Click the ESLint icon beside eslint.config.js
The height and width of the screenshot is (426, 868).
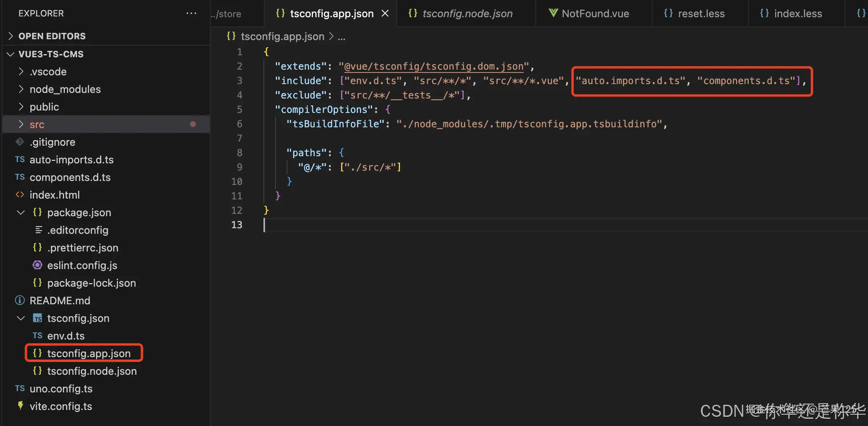[x=37, y=265]
